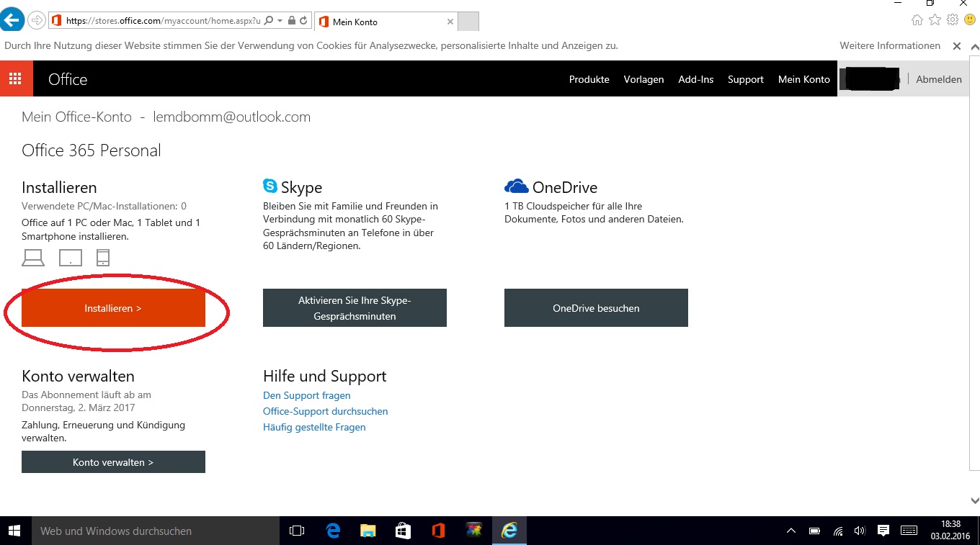Click the Windows taskbar search field
980x545 pixels.
tap(155, 531)
